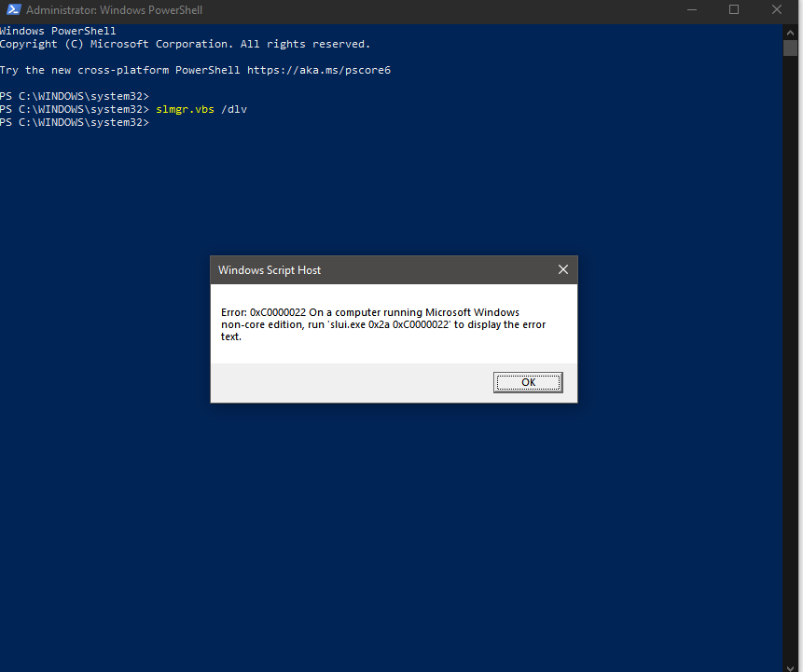Click the 'Administrator: Windows PowerShell' title text
803x672 pixels.
[x=114, y=10]
